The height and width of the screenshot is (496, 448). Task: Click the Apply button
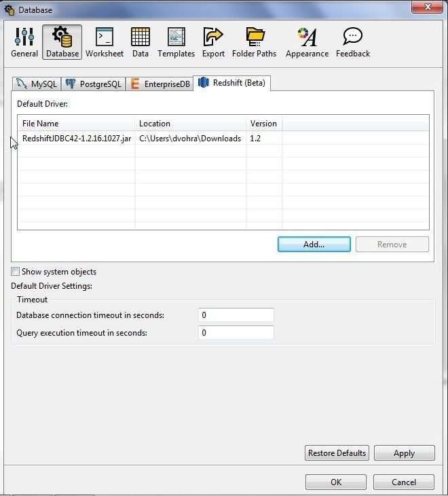click(x=404, y=453)
